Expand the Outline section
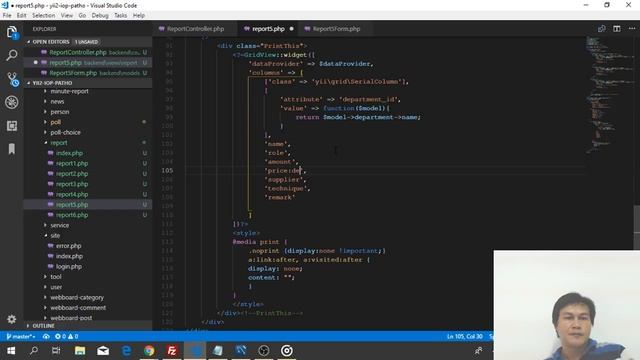 43,326
